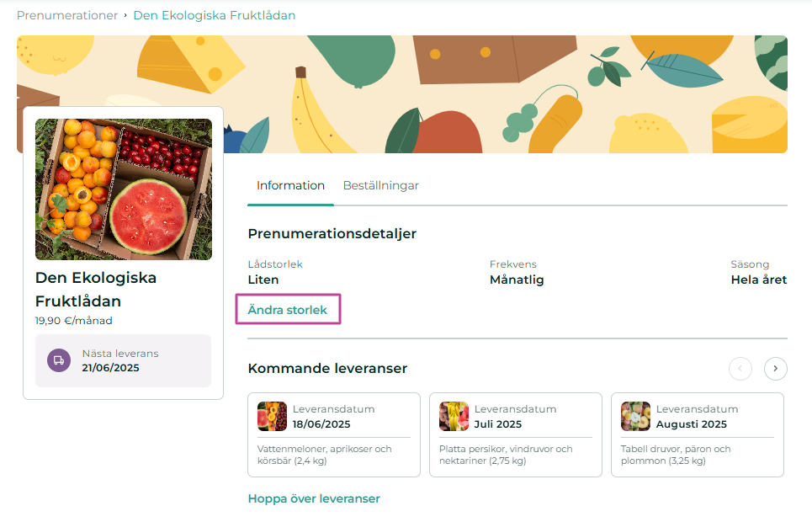Click the purple delivery truck icon
The image size is (812, 522).
pyautogui.click(x=59, y=360)
